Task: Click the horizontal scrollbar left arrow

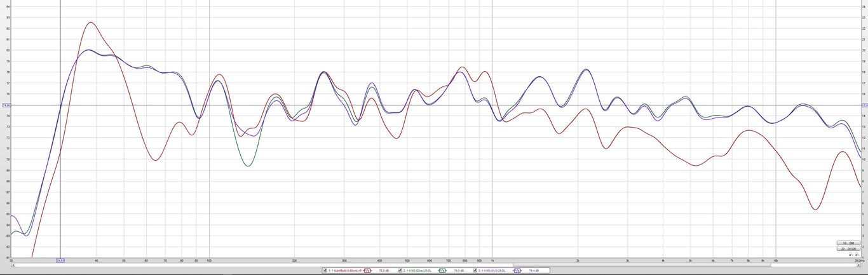Action: coord(13,265)
